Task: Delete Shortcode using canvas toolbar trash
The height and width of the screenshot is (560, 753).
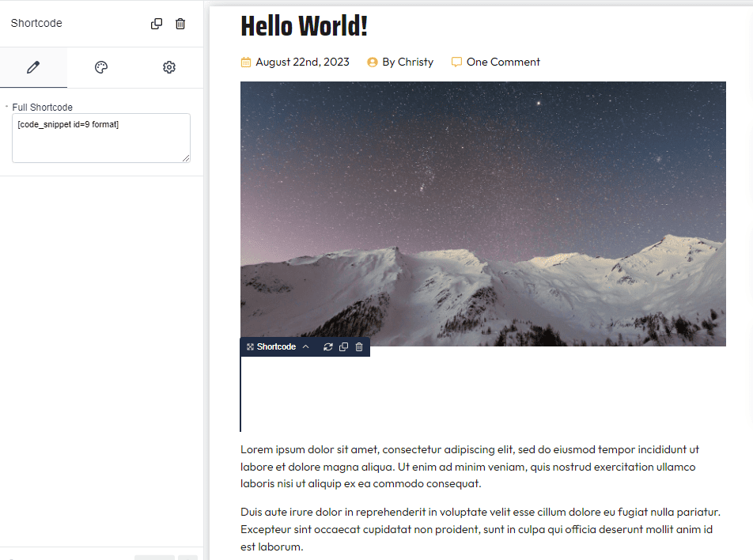Action: (x=359, y=346)
